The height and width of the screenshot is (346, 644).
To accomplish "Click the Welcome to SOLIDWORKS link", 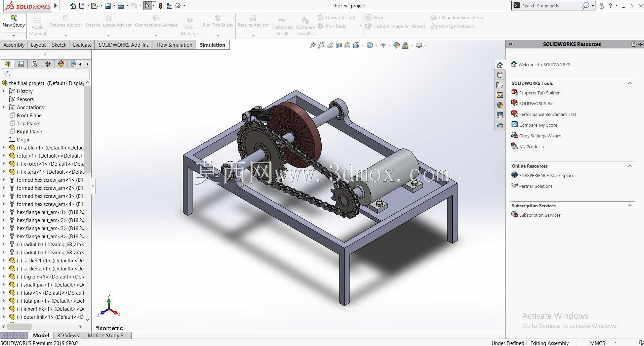I will pyautogui.click(x=544, y=65).
